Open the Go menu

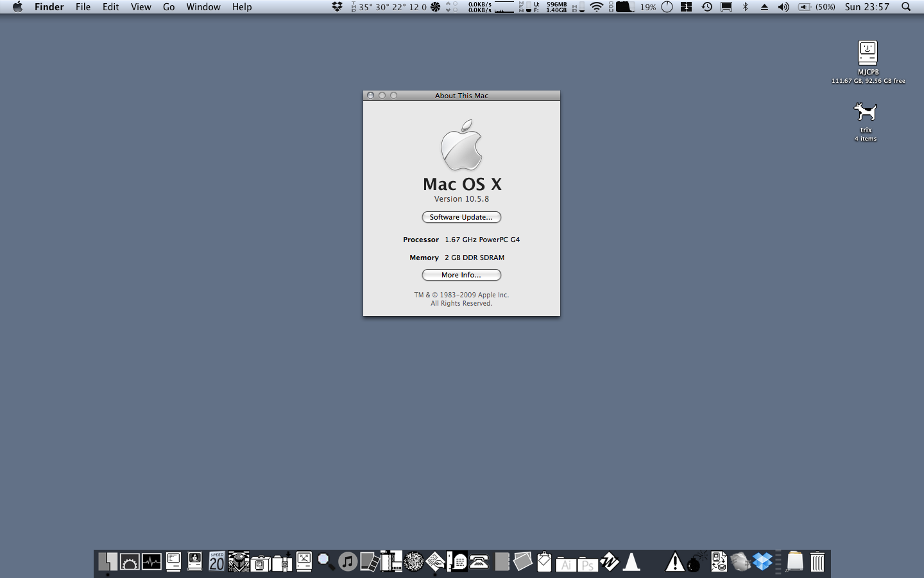[x=169, y=7]
